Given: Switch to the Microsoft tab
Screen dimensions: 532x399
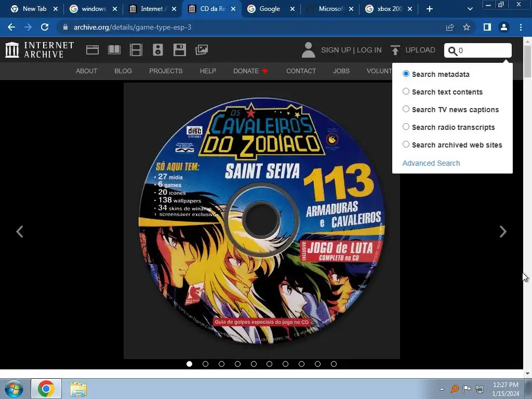Looking at the screenshot, I should click(x=329, y=9).
